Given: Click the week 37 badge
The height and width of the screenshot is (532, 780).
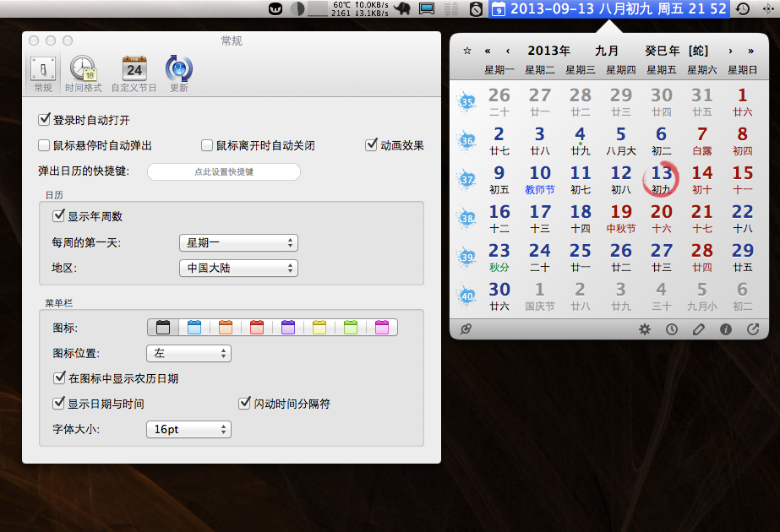Looking at the screenshot, I should [x=466, y=180].
